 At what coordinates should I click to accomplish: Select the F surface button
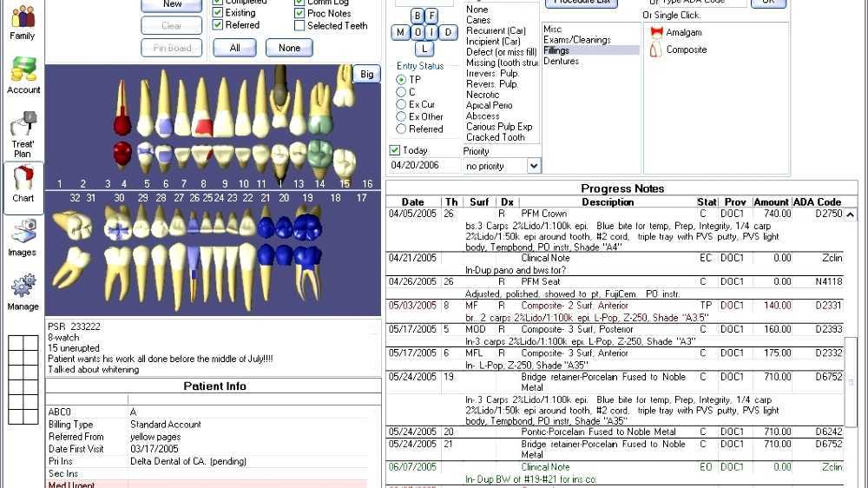[x=431, y=16]
